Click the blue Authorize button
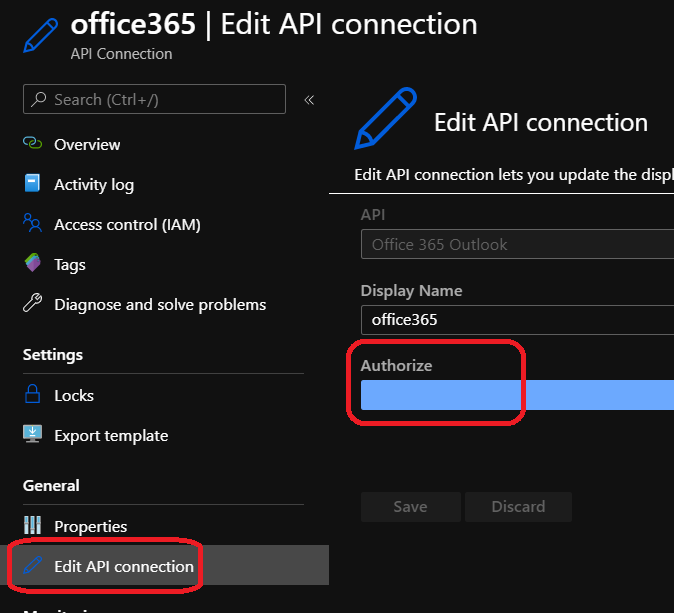 [x=516, y=395]
